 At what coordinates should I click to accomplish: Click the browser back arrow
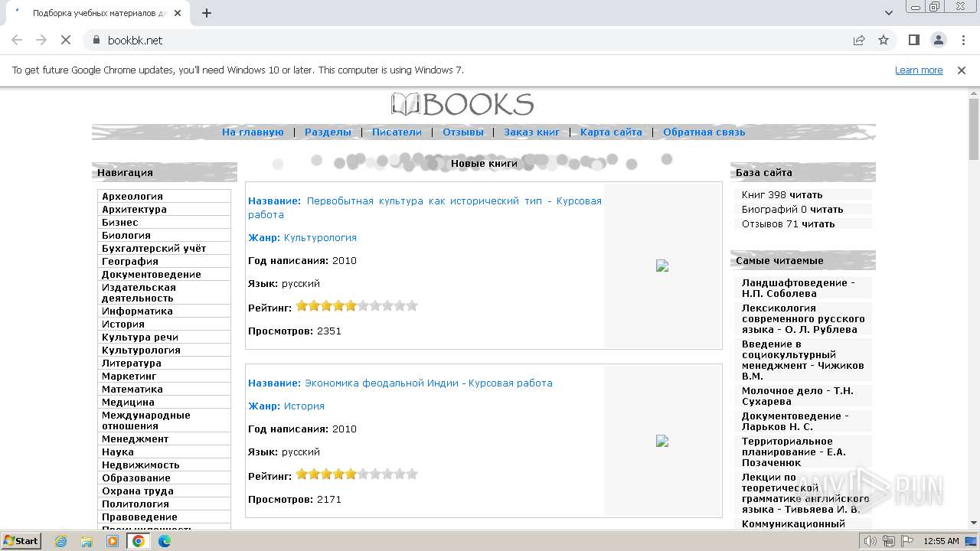[17, 40]
